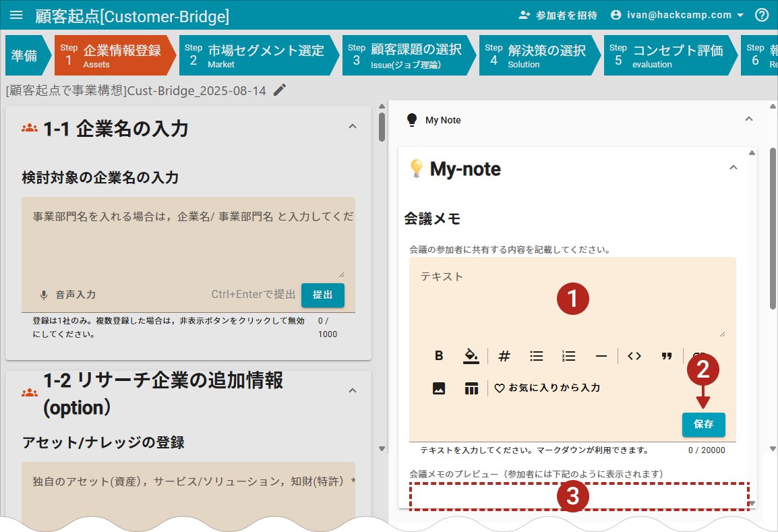Click the help question mark icon
Screen dimensions: 778x532
click(762, 15)
